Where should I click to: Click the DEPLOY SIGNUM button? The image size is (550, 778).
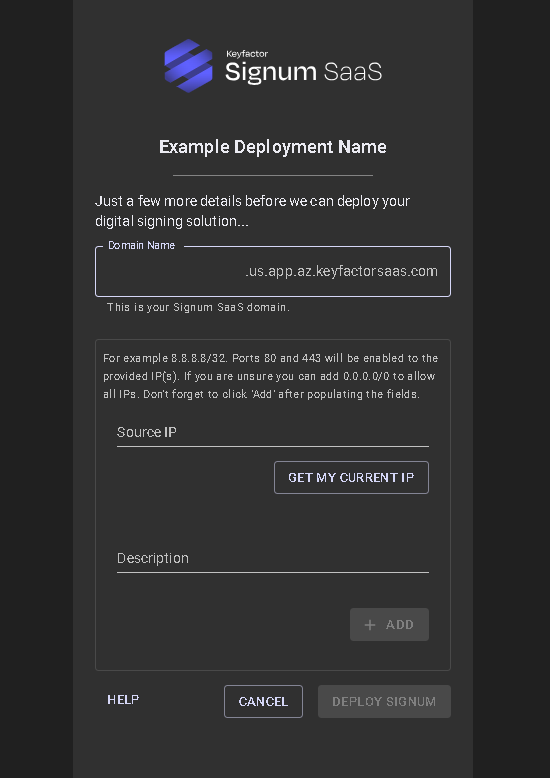384,702
